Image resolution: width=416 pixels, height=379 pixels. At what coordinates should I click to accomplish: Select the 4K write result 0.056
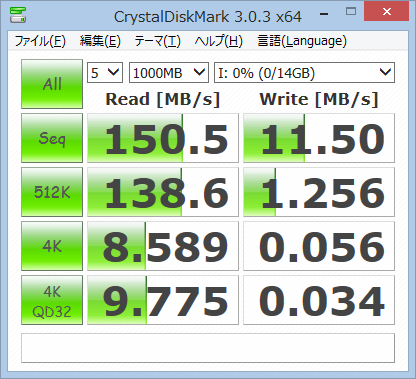pyautogui.click(x=319, y=246)
